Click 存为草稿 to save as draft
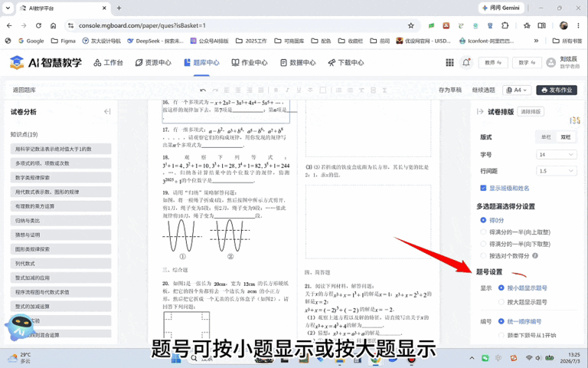The width and height of the screenshot is (588, 368). pyautogui.click(x=450, y=90)
